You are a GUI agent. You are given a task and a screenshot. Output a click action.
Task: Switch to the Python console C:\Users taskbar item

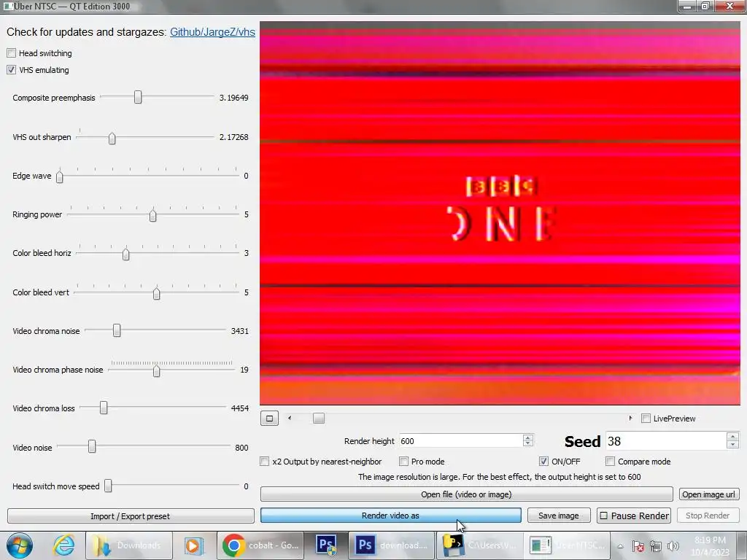480,545
